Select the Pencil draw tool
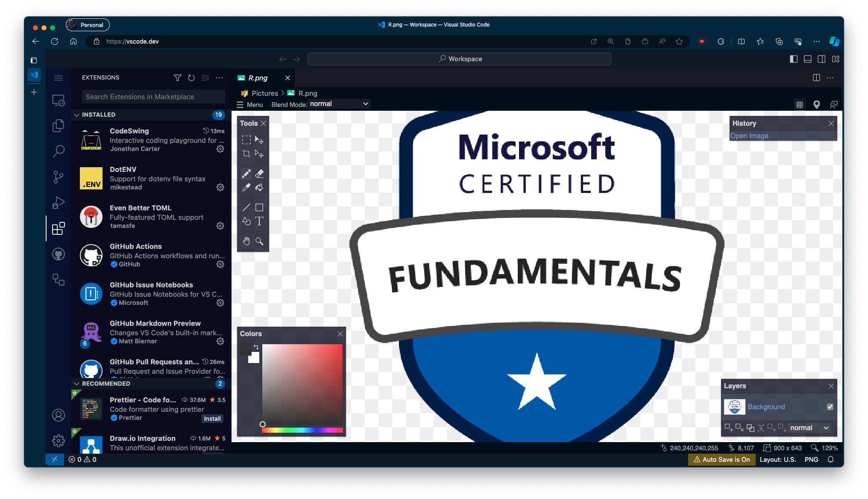 tap(247, 174)
